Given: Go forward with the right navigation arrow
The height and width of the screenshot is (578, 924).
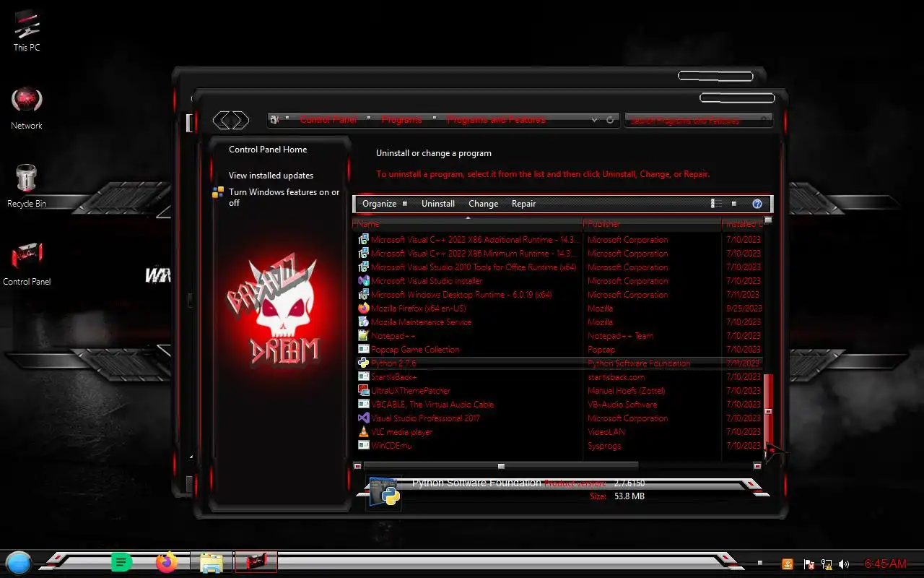Looking at the screenshot, I should 240,120.
